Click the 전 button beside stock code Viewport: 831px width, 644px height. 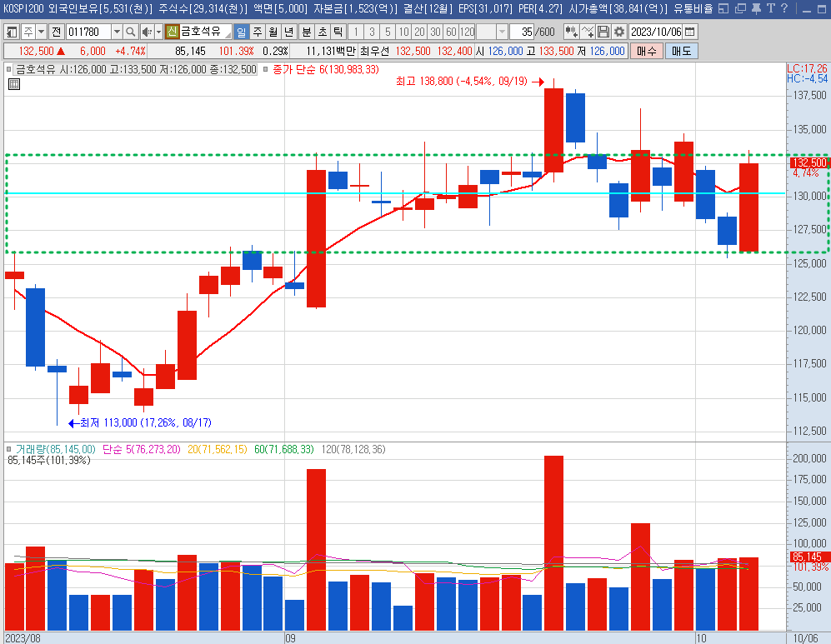57,32
